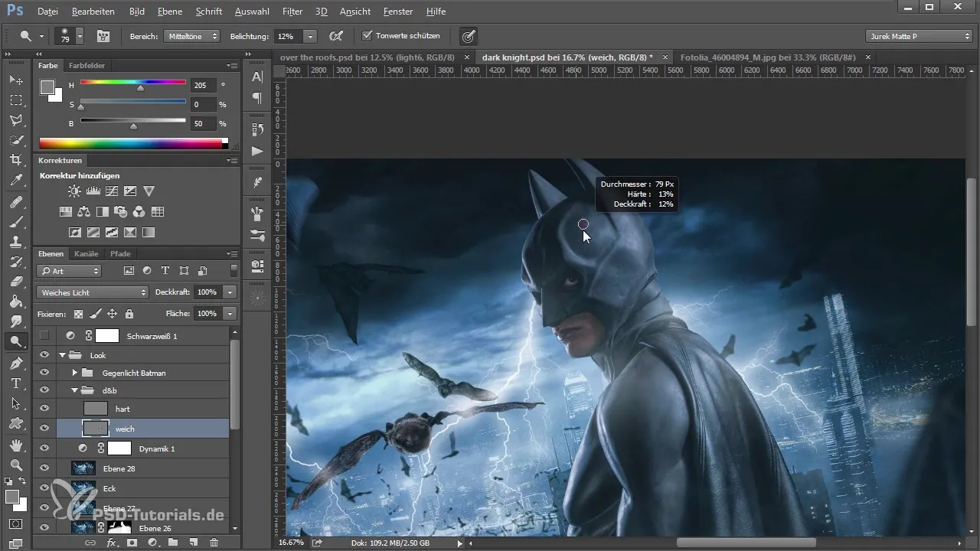Open the Ebene menu
This screenshot has height=551, width=980.
click(x=170, y=11)
